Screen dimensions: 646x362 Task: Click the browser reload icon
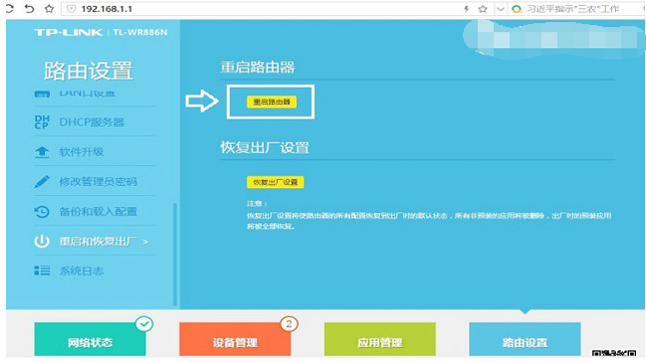click(9, 8)
